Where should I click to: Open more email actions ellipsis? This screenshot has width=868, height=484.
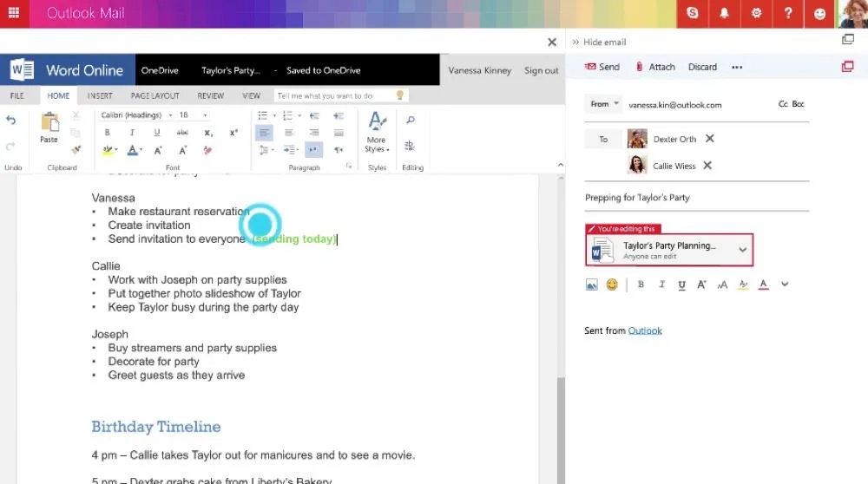[x=737, y=67]
